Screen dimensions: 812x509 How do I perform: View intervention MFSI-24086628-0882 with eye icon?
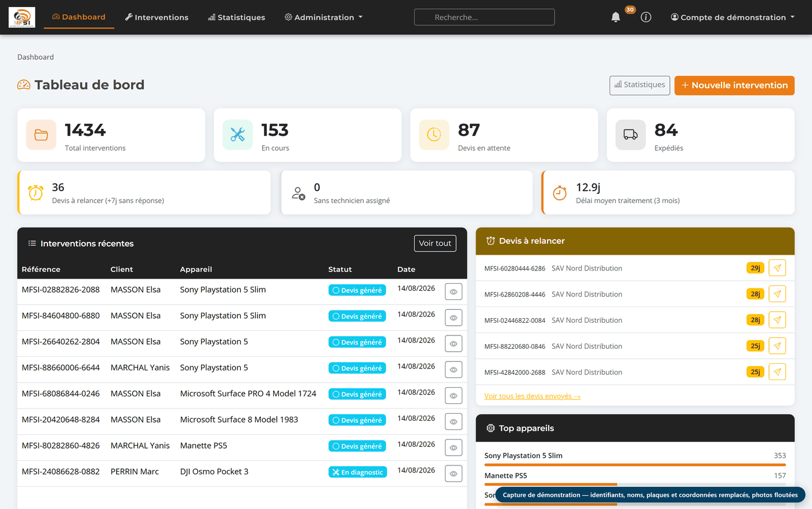[x=454, y=474]
